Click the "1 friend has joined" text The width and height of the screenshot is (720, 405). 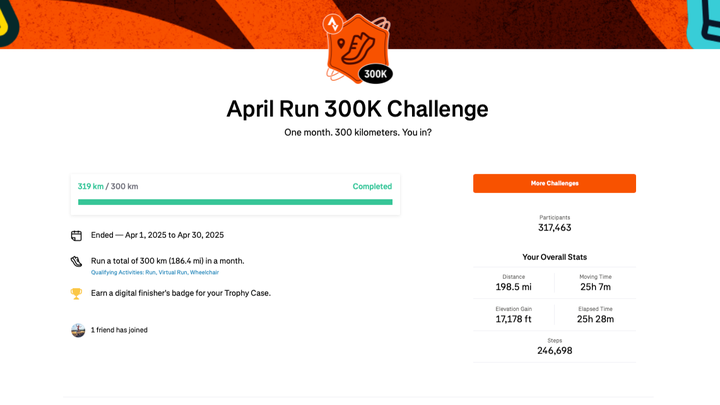tap(119, 330)
